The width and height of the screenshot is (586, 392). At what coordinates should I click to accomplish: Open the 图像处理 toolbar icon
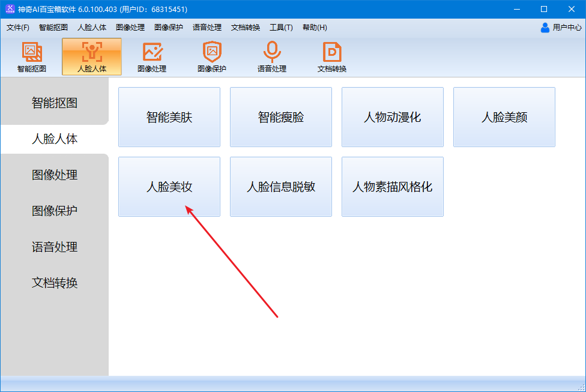click(152, 57)
